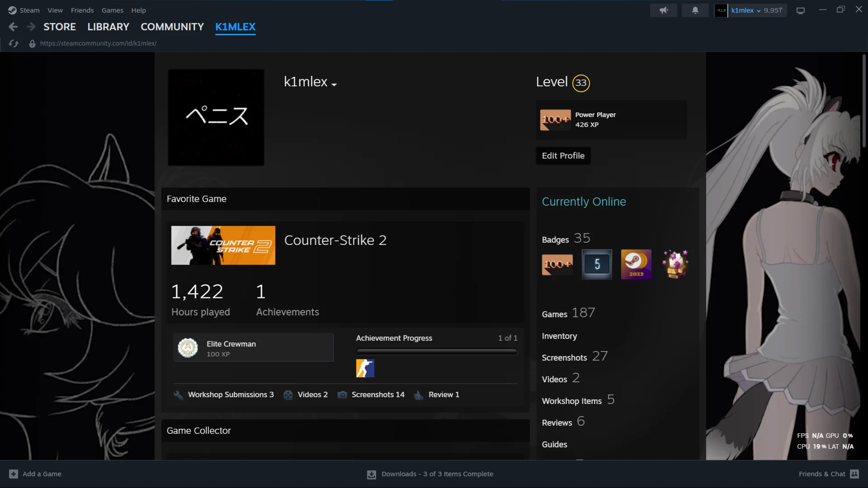Click the Add a Game plus icon

coord(14,474)
